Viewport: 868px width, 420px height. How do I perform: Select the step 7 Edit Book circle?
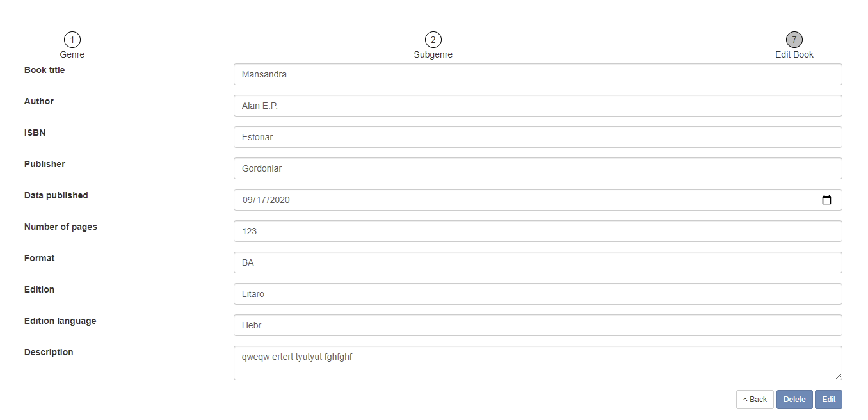click(x=794, y=40)
